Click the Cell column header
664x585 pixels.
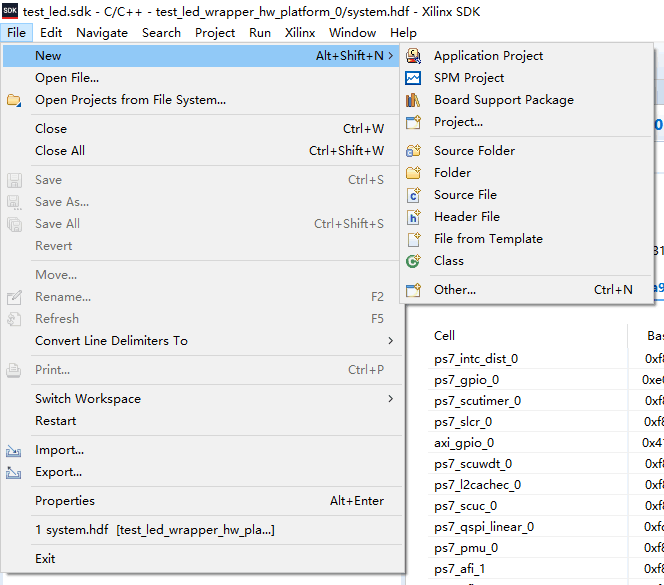click(527, 335)
